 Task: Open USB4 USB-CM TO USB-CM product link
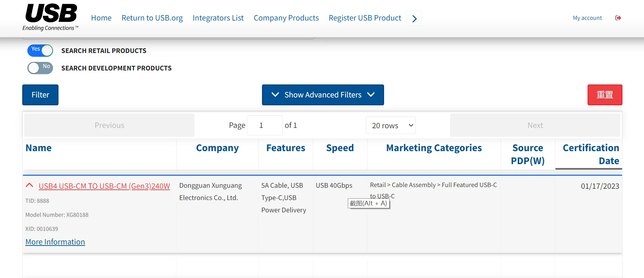104,186
